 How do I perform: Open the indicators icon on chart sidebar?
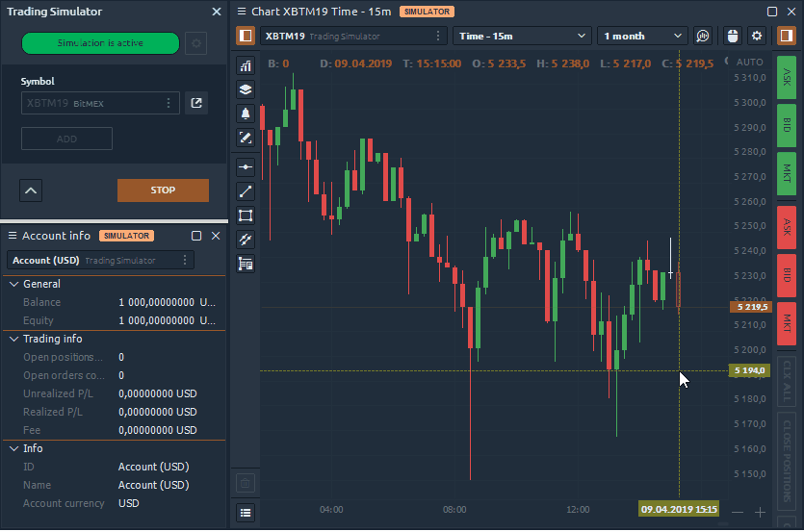pyautogui.click(x=246, y=65)
